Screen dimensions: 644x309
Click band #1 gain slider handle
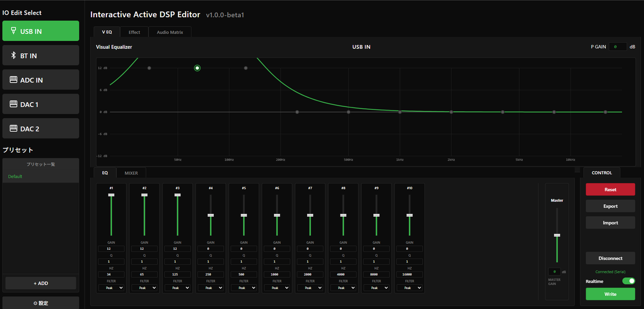click(x=111, y=195)
